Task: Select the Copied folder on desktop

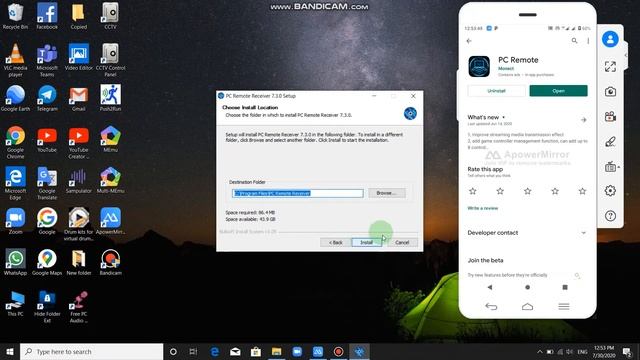Action: tap(78, 16)
